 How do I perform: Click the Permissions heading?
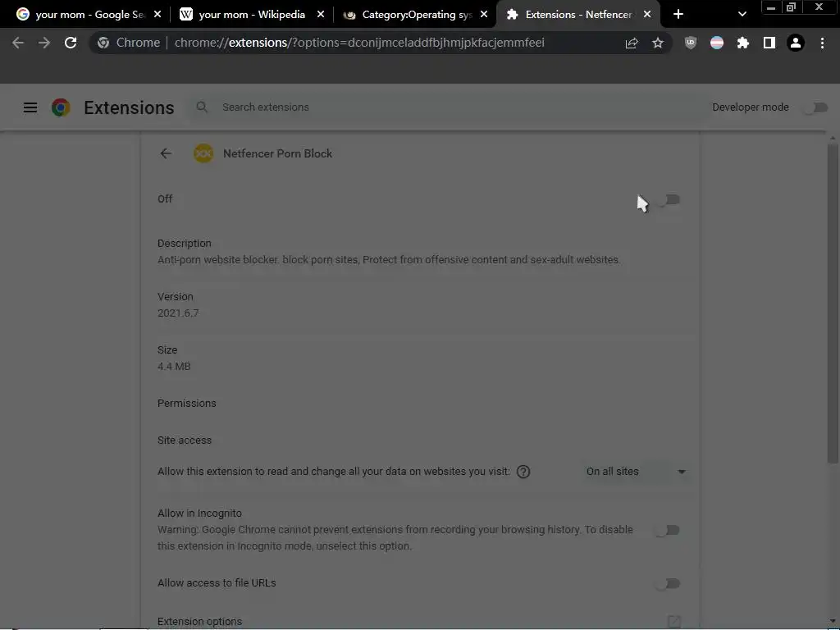click(186, 404)
